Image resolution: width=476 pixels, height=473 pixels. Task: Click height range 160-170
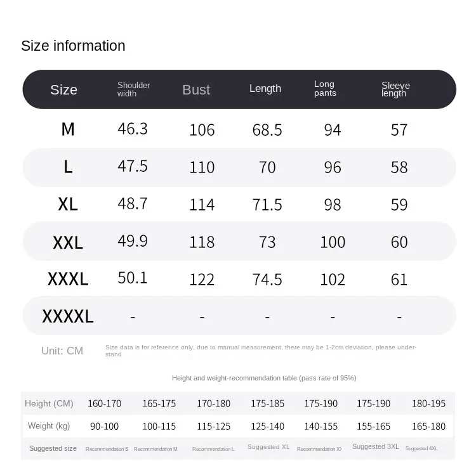point(104,403)
